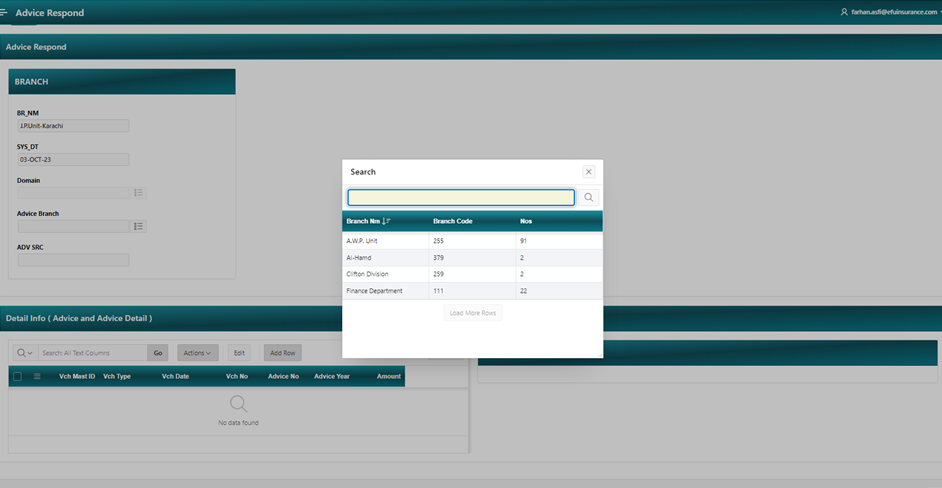Click the Add Row button
Viewport: 942px width, 488px height.
coord(282,353)
